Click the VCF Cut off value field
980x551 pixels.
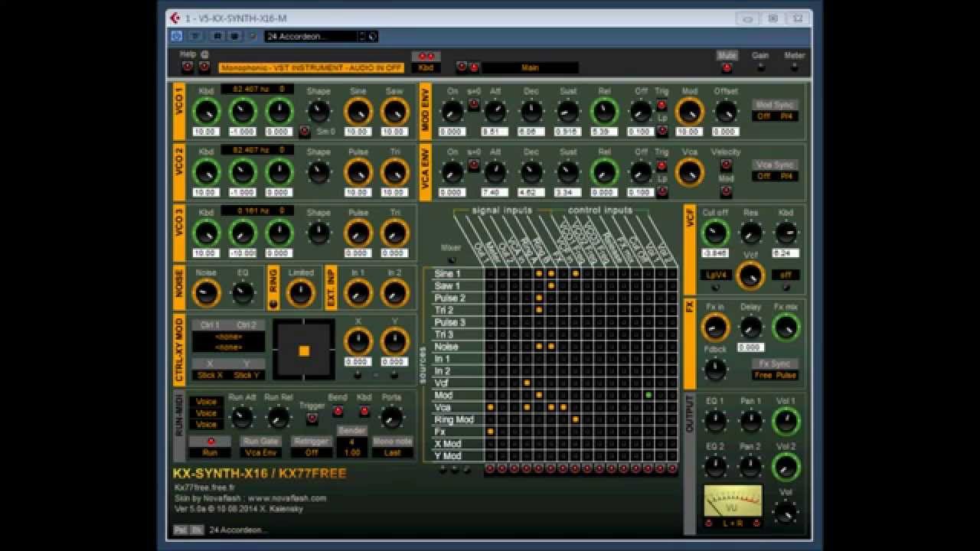pos(715,253)
